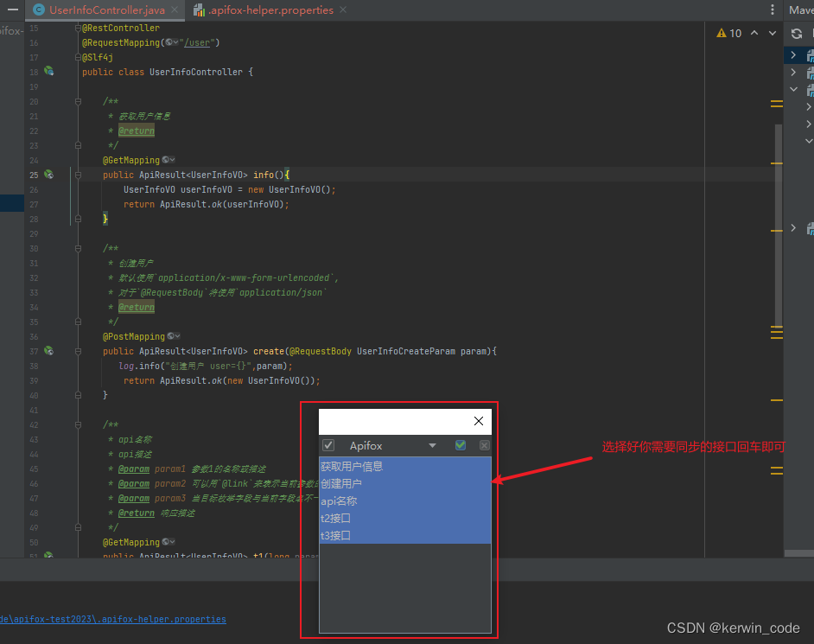Click the editor vertical scrollbar thumb

coord(779,225)
